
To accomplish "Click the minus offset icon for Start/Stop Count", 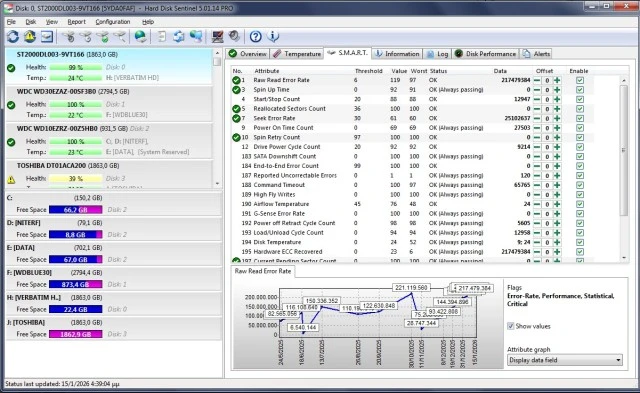I will pos(537,99).
